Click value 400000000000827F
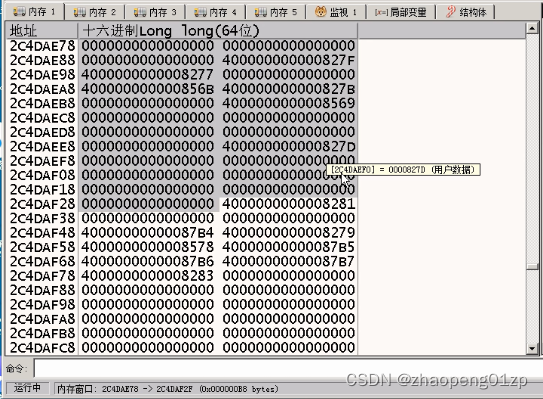This screenshot has width=543, height=399. pyautogui.click(x=289, y=60)
